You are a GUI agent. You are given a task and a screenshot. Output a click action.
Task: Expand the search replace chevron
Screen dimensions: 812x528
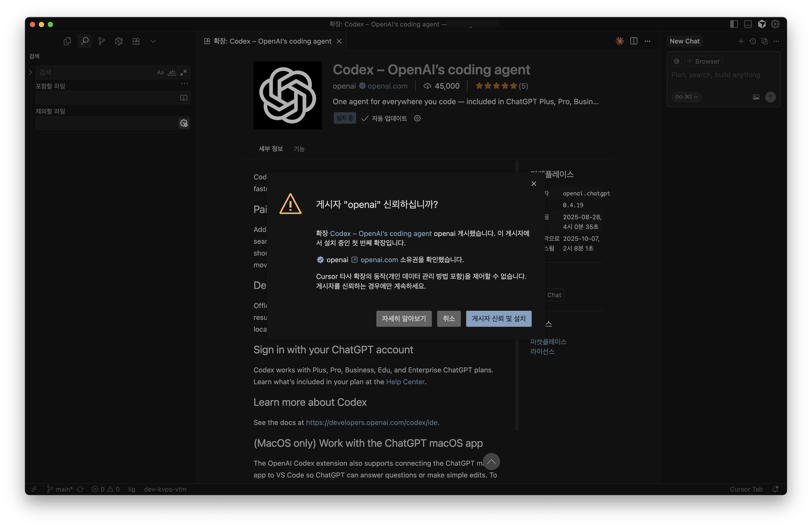coord(30,72)
